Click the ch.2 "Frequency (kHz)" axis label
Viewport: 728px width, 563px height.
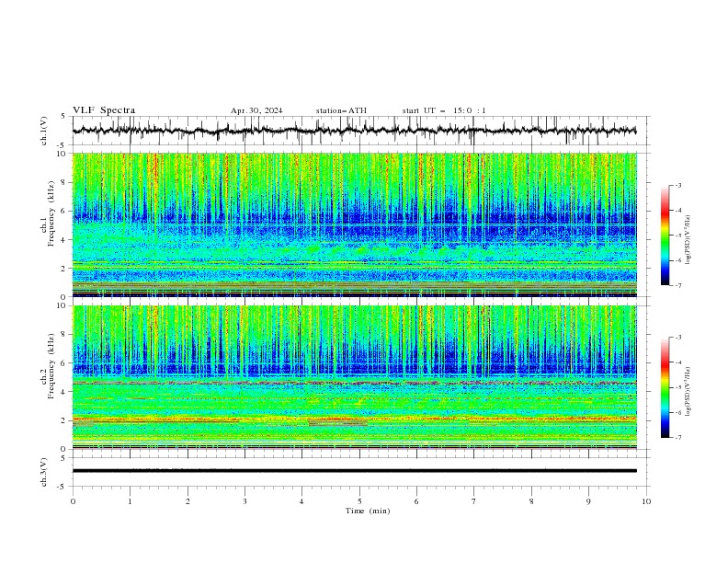pyautogui.click(x=51, y=366)
